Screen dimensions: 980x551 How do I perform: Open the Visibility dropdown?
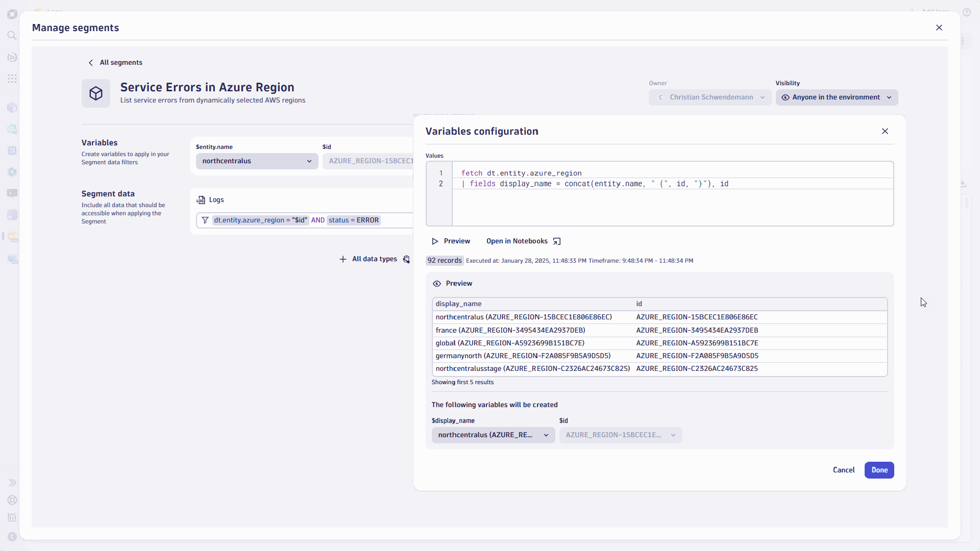[837, 97]
